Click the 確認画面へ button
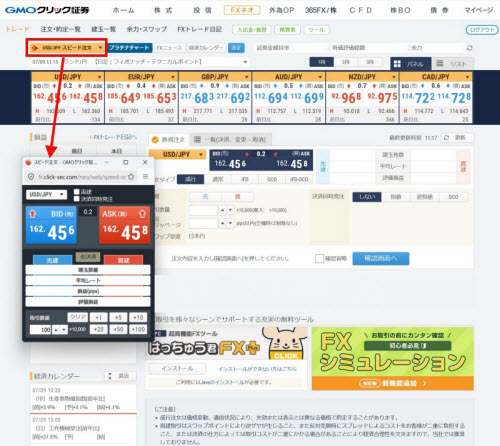500x446 pixels. pos(381,259)
